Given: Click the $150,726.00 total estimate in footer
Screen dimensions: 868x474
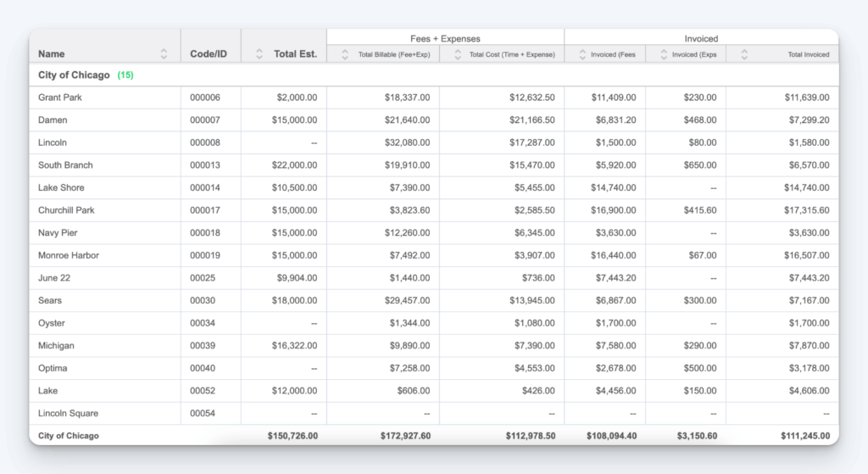Looking at the screenshot, I should 291,436.
